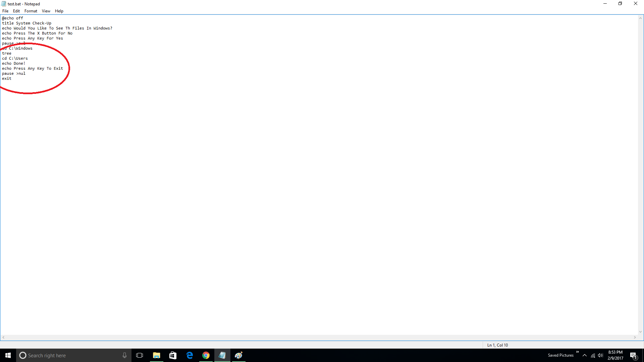Click 'echo Press The X Button For No'
The height and width of the screenshot is (362, 644).
coord(37,33)
